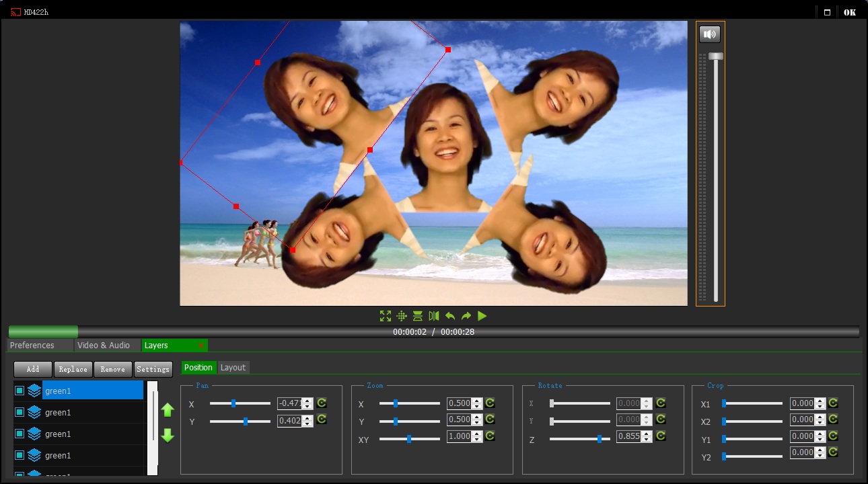Toggle the second green1 layer checkbox
Screen dimensions: 868x484
coord(20,412)
